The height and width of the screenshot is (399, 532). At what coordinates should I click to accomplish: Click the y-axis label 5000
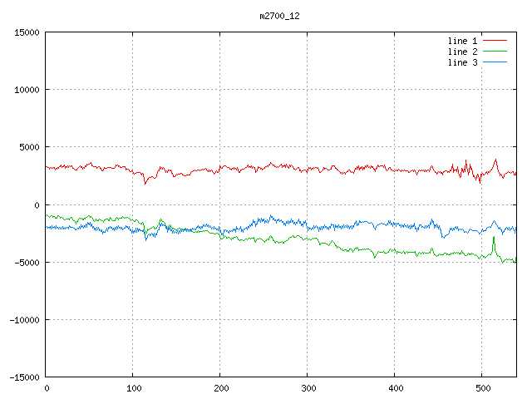[30, 147]
